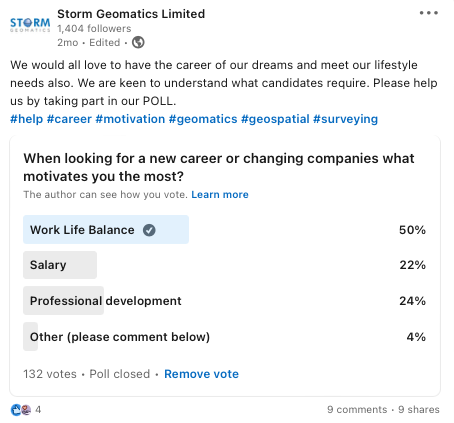
Task: Open the reaction icons list
Action: [x=21, y=410]
